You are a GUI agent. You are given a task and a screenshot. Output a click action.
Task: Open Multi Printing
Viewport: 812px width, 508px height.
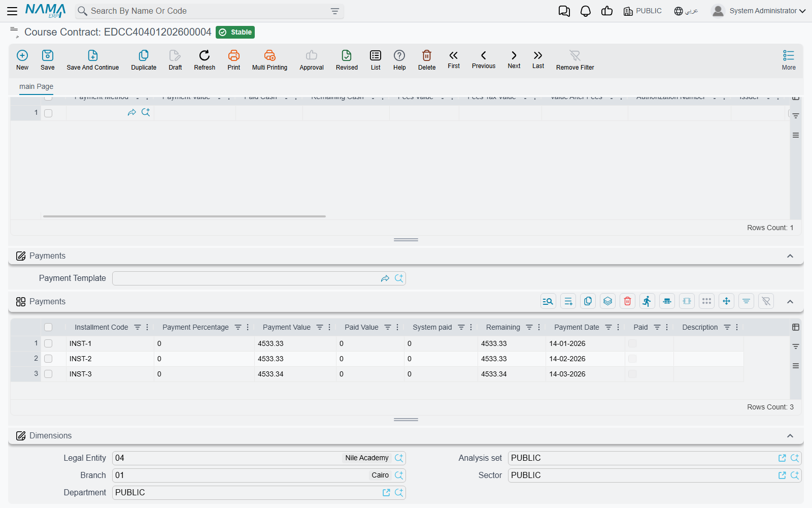tap(269, 60)
